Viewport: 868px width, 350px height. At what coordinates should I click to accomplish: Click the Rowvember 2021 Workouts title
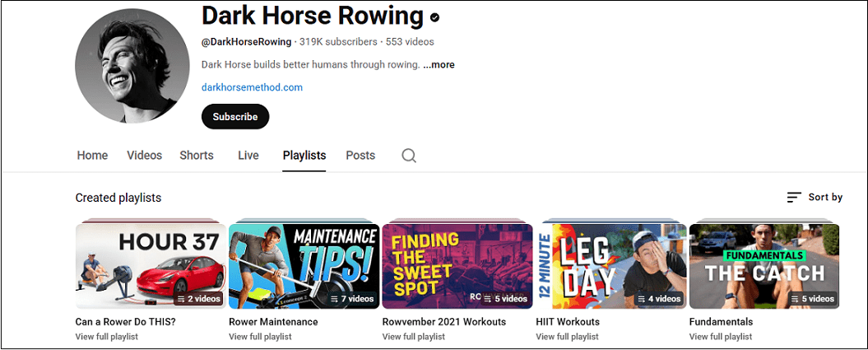tap(444, 322)
